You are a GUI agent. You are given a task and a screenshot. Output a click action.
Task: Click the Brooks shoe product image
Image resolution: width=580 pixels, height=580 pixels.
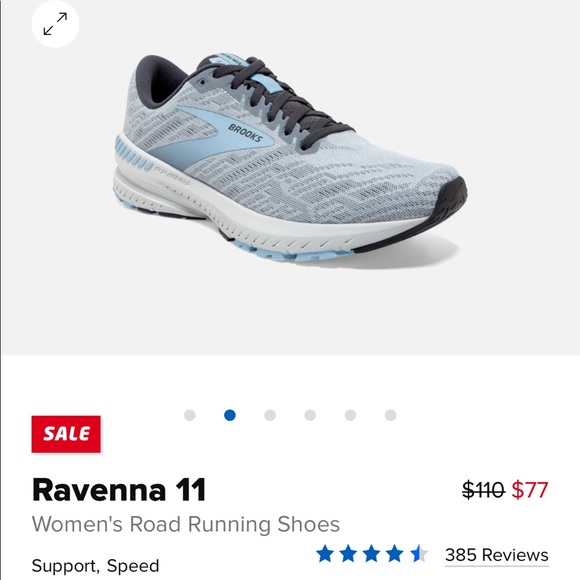290,157
